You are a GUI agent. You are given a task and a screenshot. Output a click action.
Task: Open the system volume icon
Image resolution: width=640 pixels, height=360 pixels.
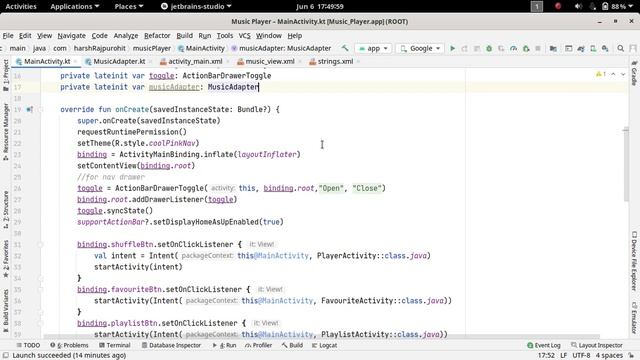(x=578, y=6)
